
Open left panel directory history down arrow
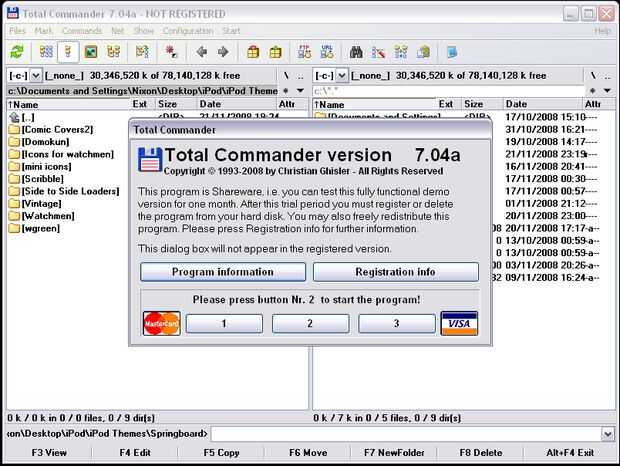tap(301, 91)
